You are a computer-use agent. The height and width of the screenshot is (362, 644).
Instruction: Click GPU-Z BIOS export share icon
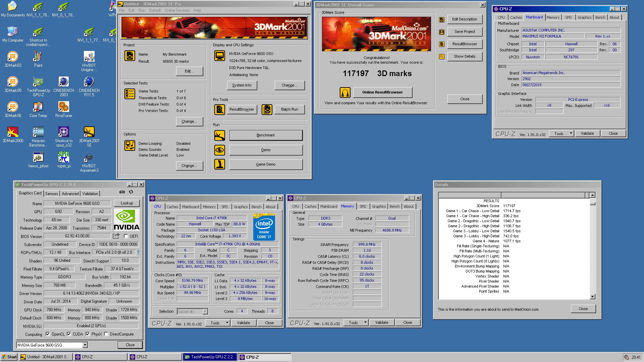(x=116, y=236)
